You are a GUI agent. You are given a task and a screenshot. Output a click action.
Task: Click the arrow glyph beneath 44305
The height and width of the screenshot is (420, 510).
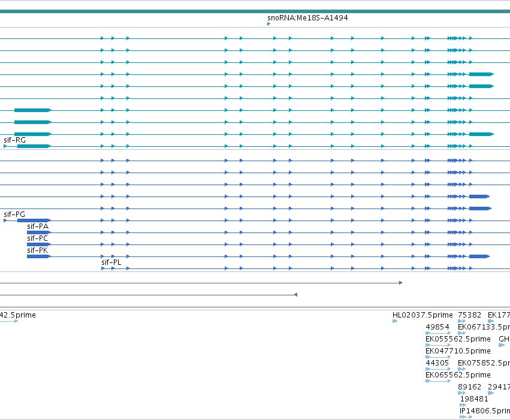(x=438, y=370)
